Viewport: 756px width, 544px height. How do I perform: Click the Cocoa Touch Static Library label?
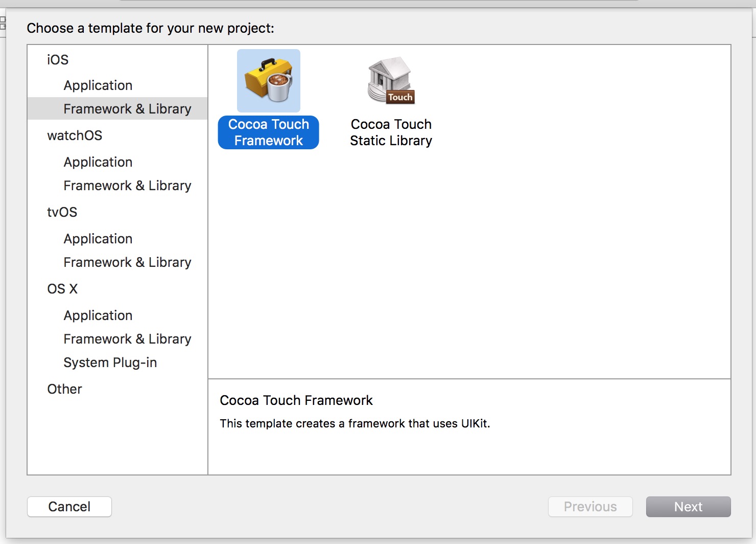(391, 132)
